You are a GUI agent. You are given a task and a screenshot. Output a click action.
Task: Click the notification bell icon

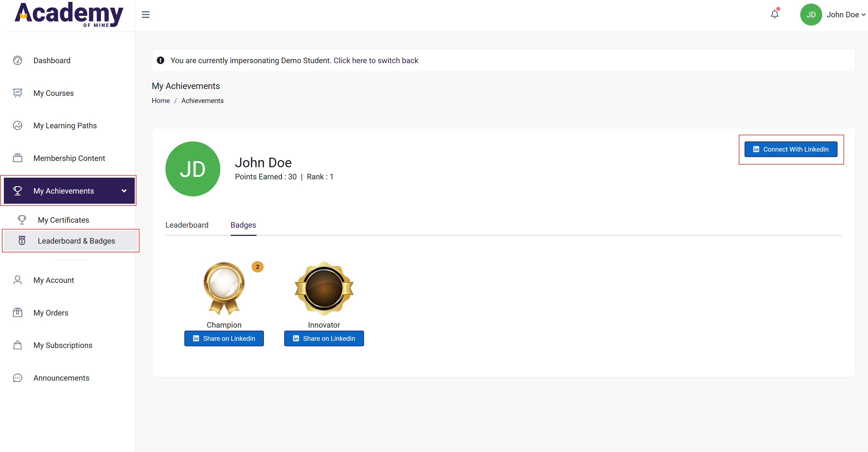[x=774, y=14]
